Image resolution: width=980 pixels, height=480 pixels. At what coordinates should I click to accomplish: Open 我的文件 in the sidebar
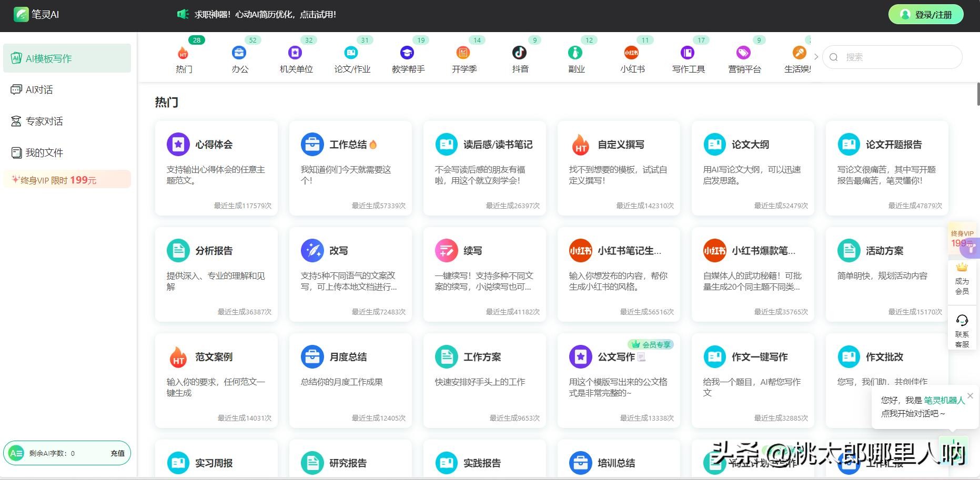(x=44, y=153)
